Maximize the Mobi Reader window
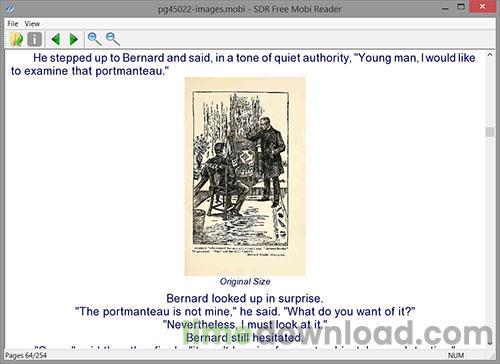 461,7
